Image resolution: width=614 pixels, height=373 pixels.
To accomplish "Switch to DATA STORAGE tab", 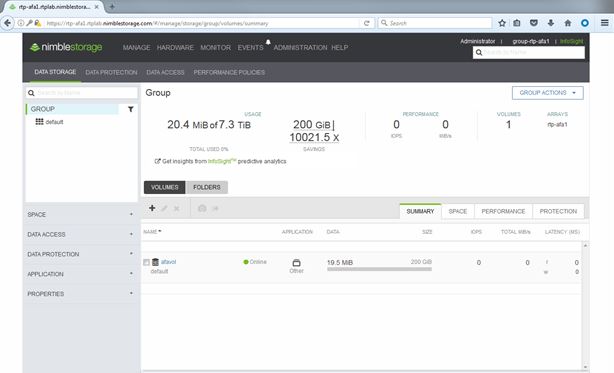I will tap(55, 72).
